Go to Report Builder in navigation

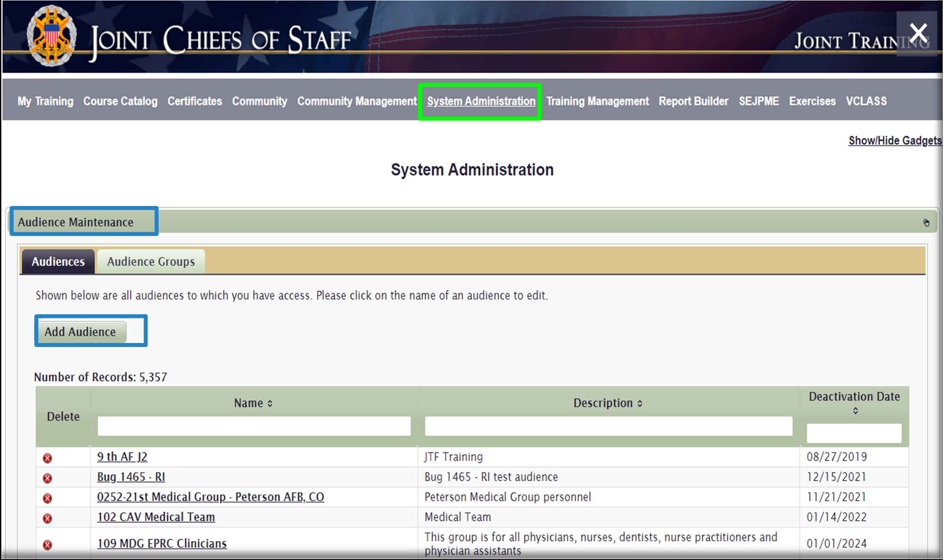[x=693, y=101]
